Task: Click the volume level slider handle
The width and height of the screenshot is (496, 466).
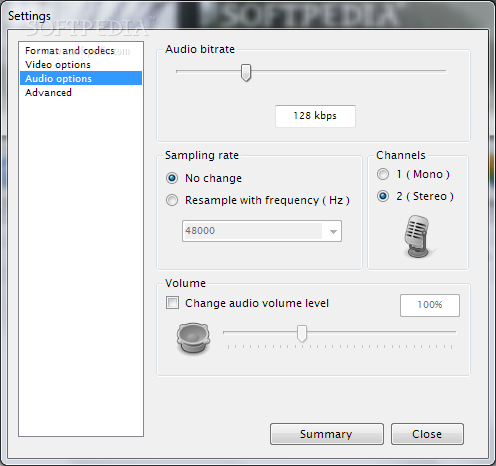Action: click(302, 333)
